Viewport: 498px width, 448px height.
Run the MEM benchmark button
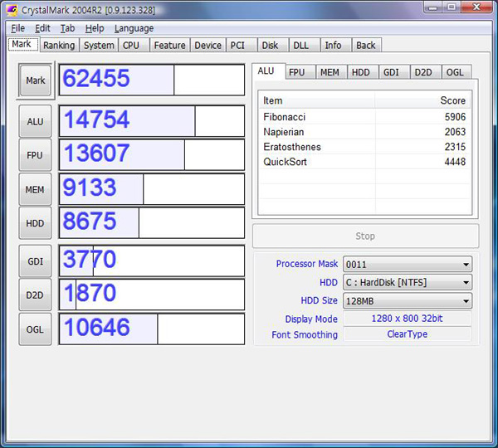point(35,189)
